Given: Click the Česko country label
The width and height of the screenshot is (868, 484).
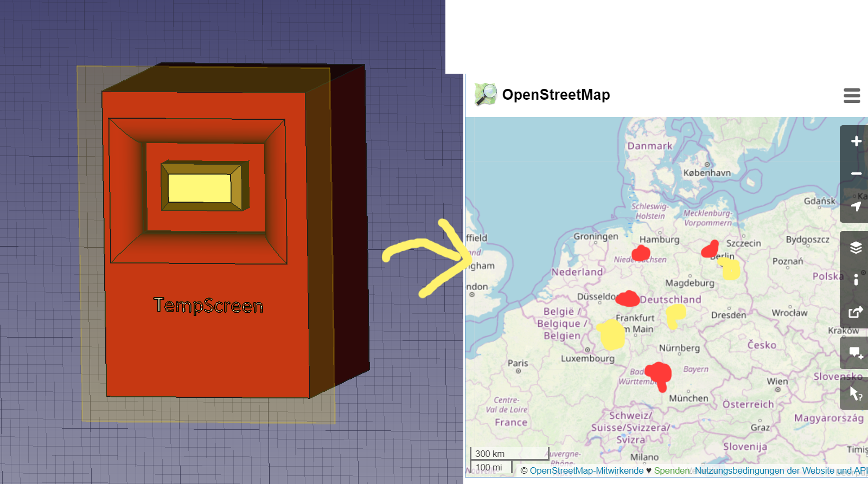Looking at the screenshot, I should coord(762,345).
